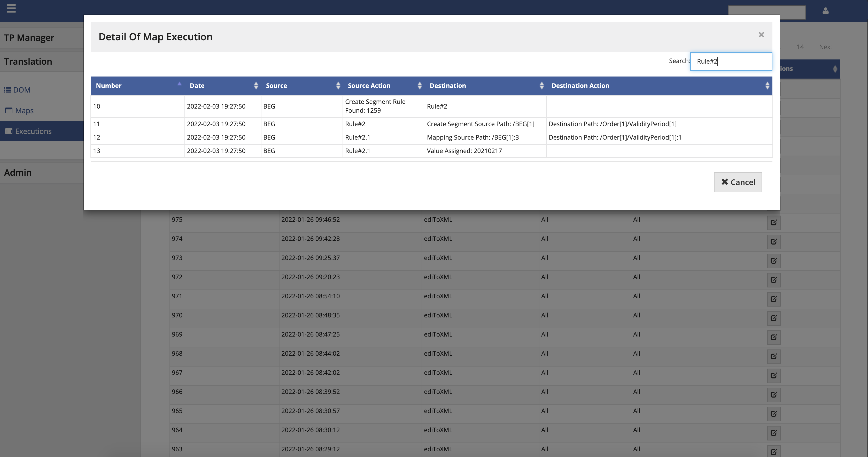Click the Rule#2 destination cell in row 10
The image size is (868, 457).
pyautogui.click(x=486, y=106)
